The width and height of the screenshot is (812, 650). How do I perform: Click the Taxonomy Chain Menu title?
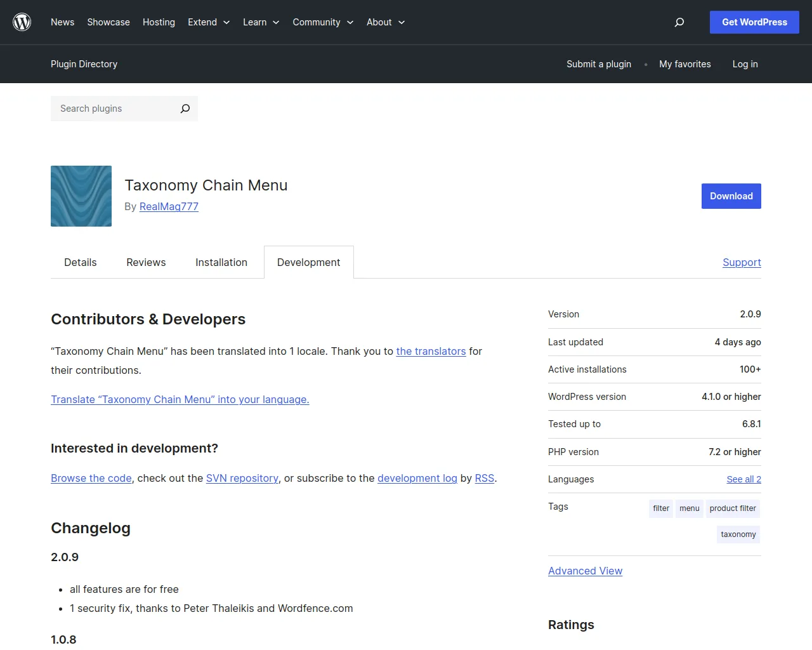pyautogui.click(x=206, y=185)
